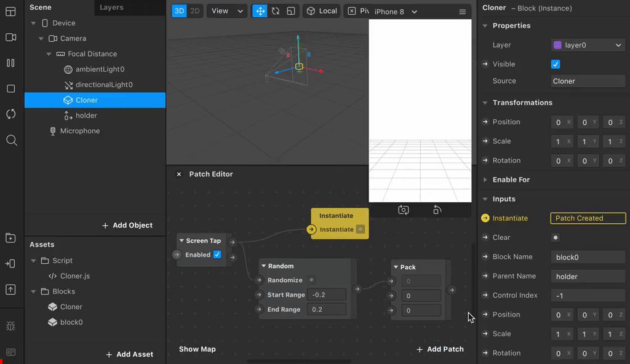Open the View dropdown in viewport toolbar
Image resolution: width=630 pixels, height=364 pixels.
[x=227, y=11]
